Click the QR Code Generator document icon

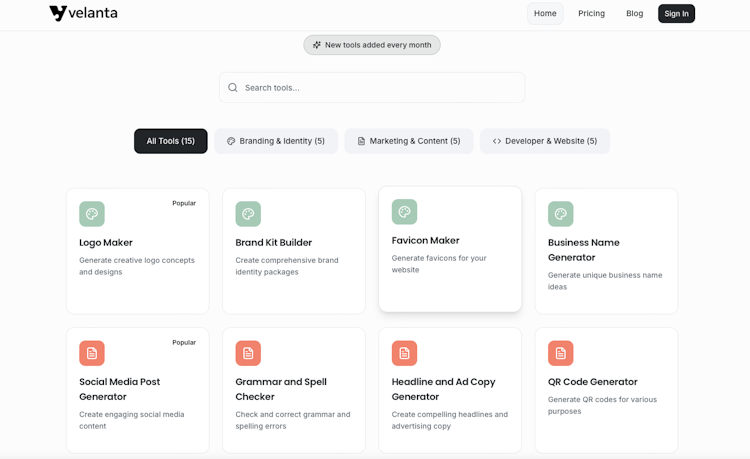(561, 353)
